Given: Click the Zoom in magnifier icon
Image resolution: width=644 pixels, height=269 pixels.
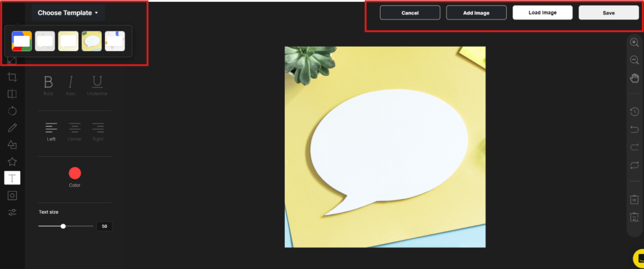Looking at the screenshot, I should tap(635, 42).
